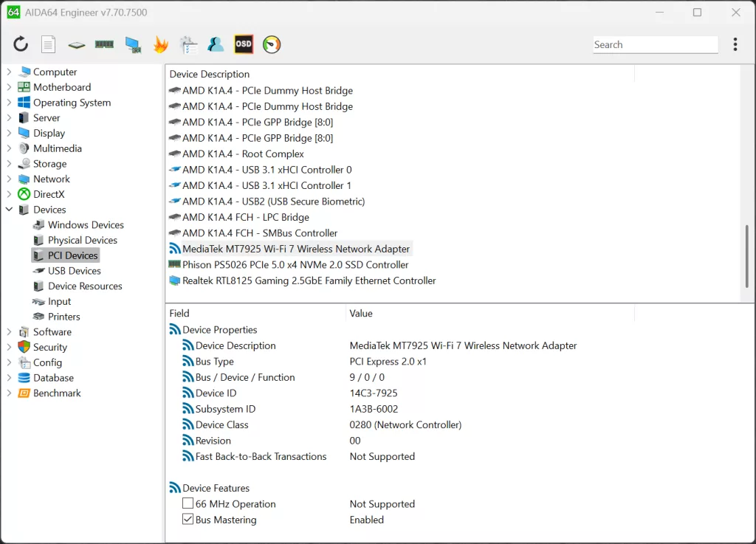The image size is (756, 544).
Task: Expand the Config tree node
Action: tap(9, 362)
